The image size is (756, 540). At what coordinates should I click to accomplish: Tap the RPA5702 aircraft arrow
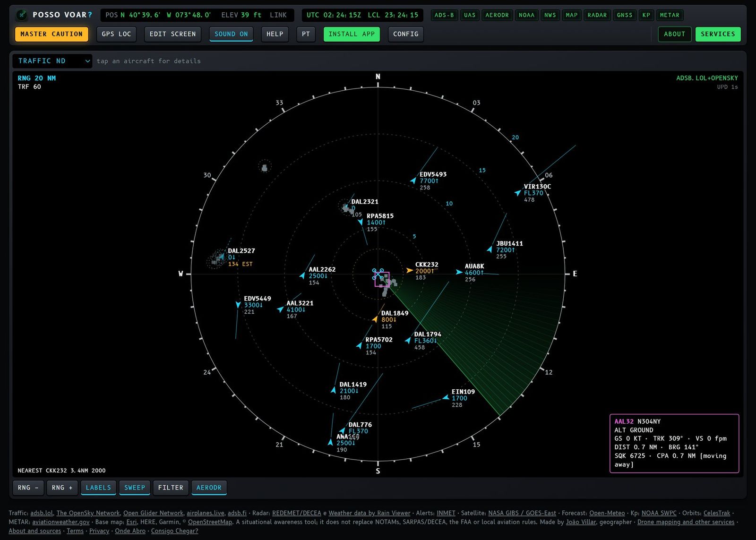(360, 346)
